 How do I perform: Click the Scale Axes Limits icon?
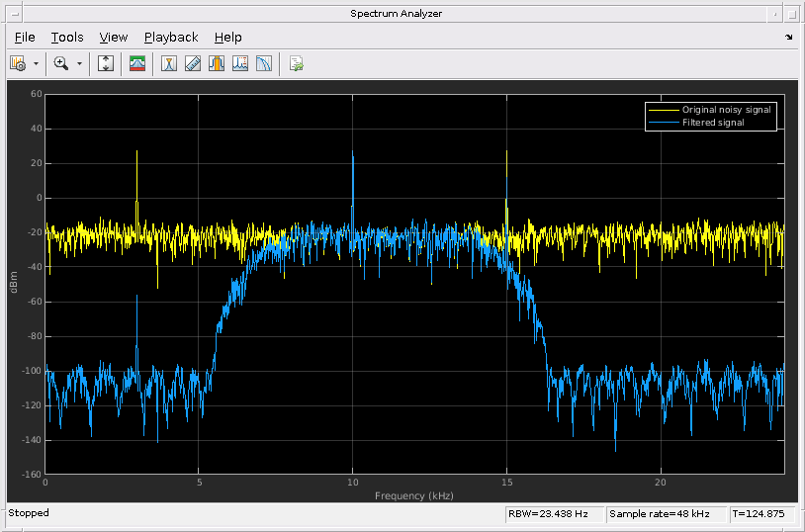tap(106, 63)
